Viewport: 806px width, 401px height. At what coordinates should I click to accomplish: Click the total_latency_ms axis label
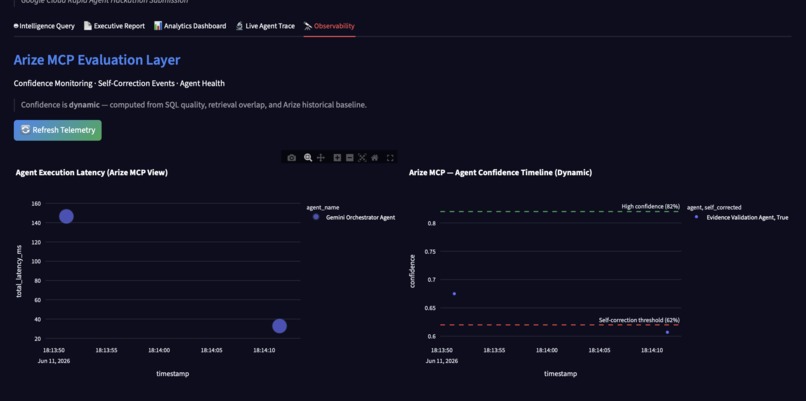tap(19, 271)
